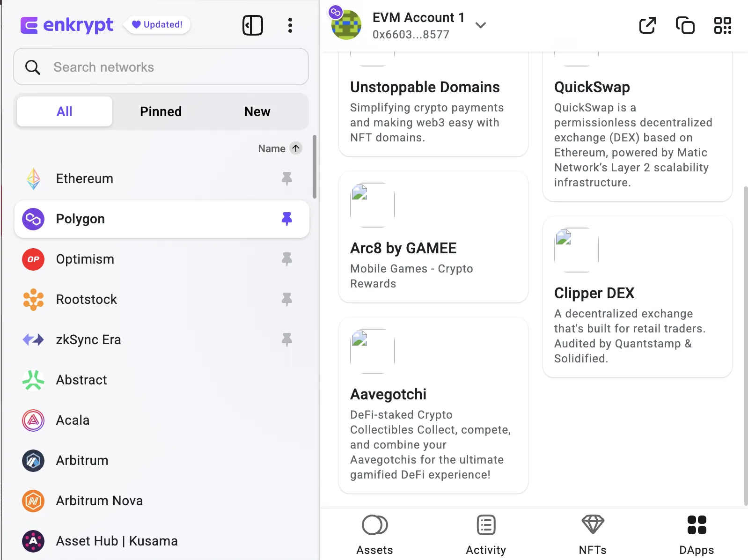Collapse the network sidebar panel icon
The image size is (748, 560).
click(x=253, y=25)
